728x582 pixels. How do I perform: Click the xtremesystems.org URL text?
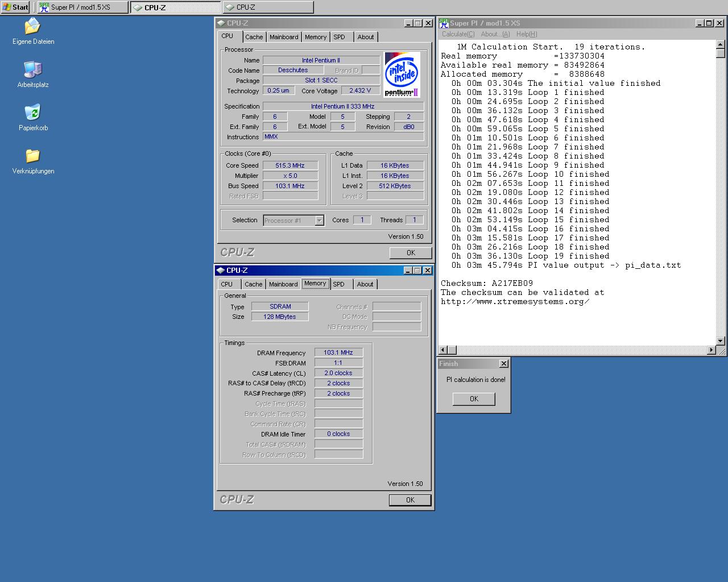(515, 302)
